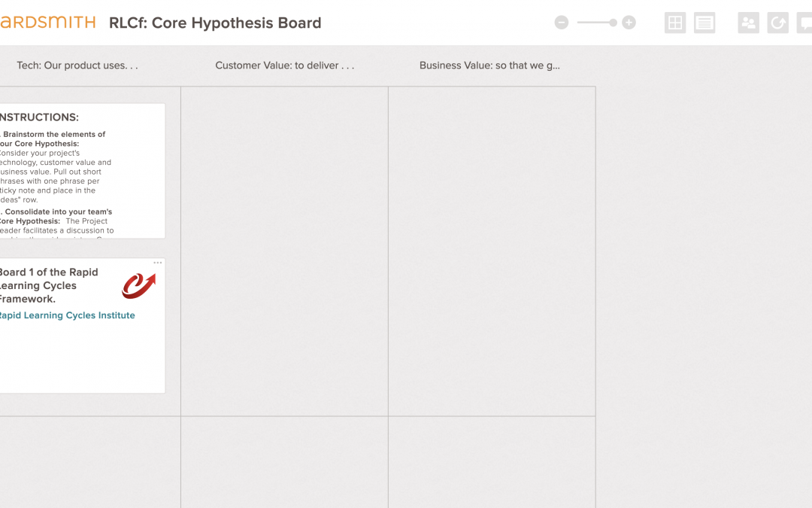Open the three-dot menu on Board 1 card
The width and height of the screenshot is (812, 508).
(x=157, y=263)
